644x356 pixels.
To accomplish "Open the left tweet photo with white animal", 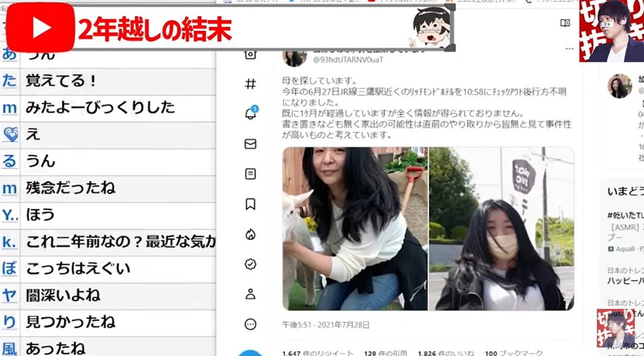I will coord(355,228).
